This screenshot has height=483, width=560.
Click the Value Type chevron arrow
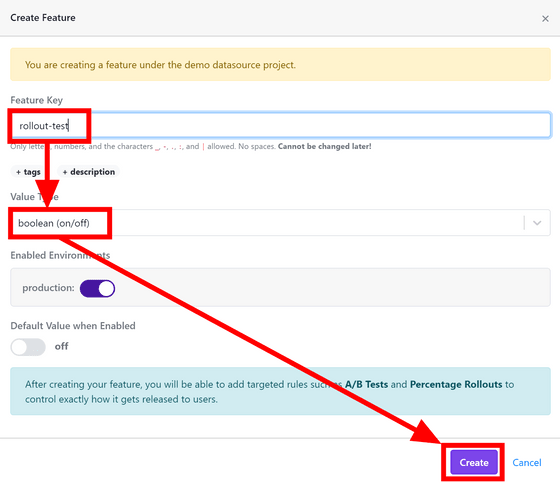(x=537, y=223)
